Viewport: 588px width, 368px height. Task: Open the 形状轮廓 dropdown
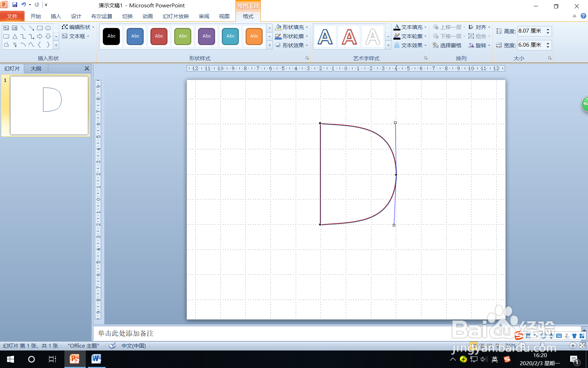coord(291,36)
